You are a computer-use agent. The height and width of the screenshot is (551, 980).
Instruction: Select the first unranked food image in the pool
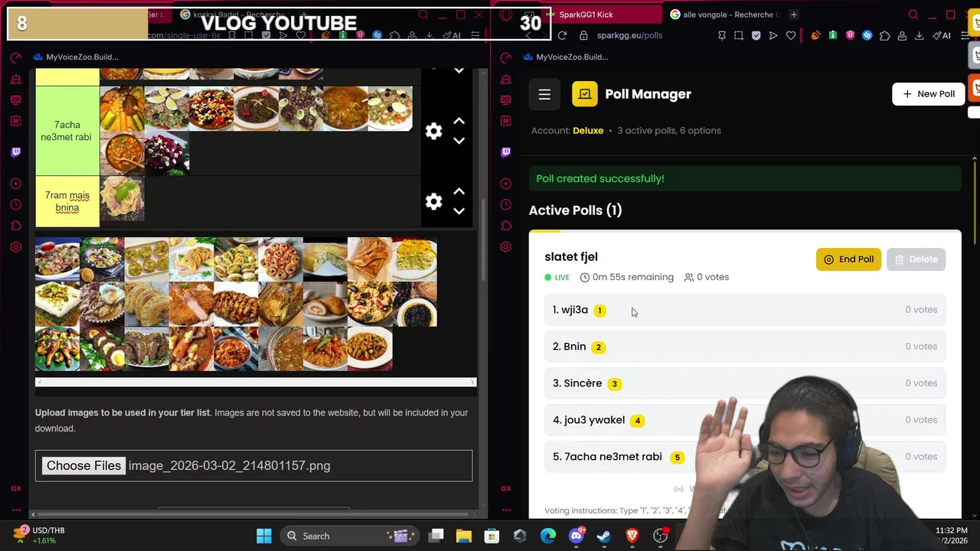click(57, 259)
